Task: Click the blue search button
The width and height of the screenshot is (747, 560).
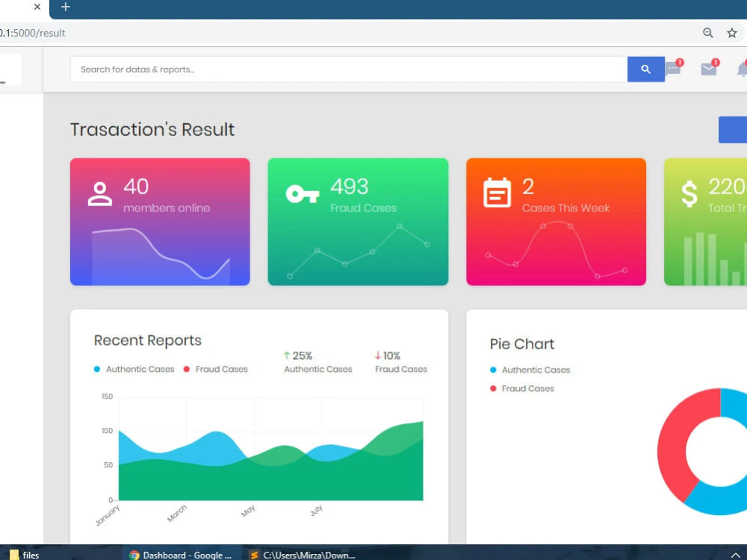Action: tap(645, 69)
